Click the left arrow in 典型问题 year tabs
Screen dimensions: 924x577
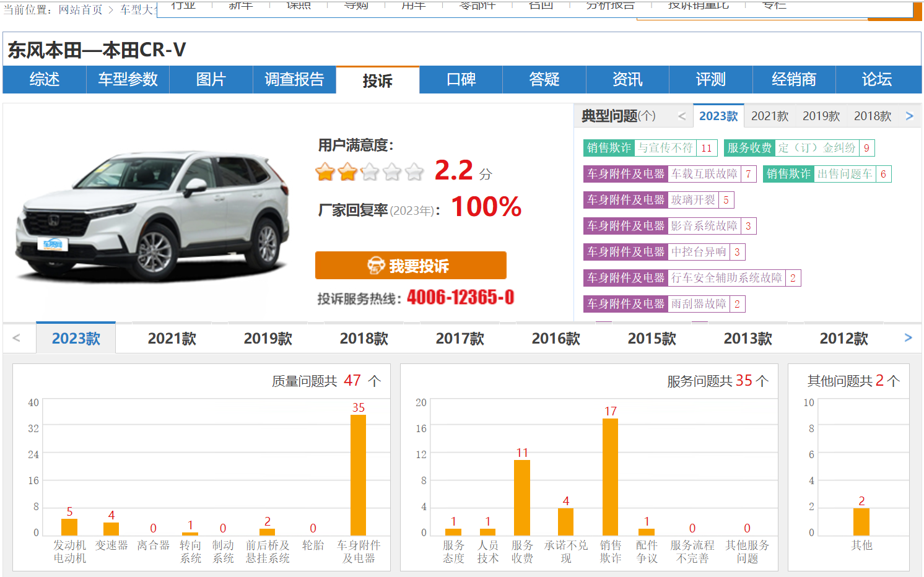[682, 116]
